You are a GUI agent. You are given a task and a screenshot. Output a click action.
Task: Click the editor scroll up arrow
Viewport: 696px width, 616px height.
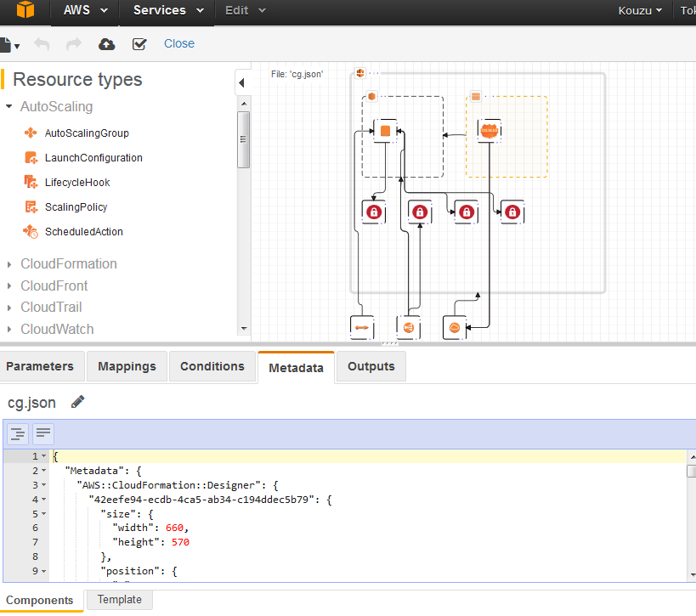(693, 456)
